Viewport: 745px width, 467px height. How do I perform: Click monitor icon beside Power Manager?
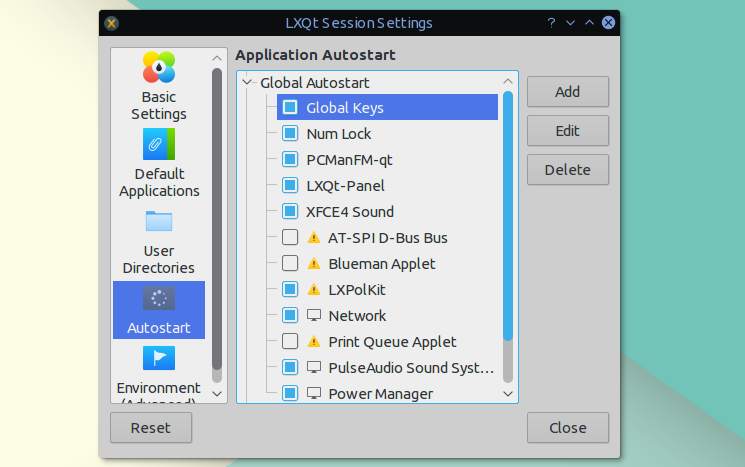pos(314,393)
